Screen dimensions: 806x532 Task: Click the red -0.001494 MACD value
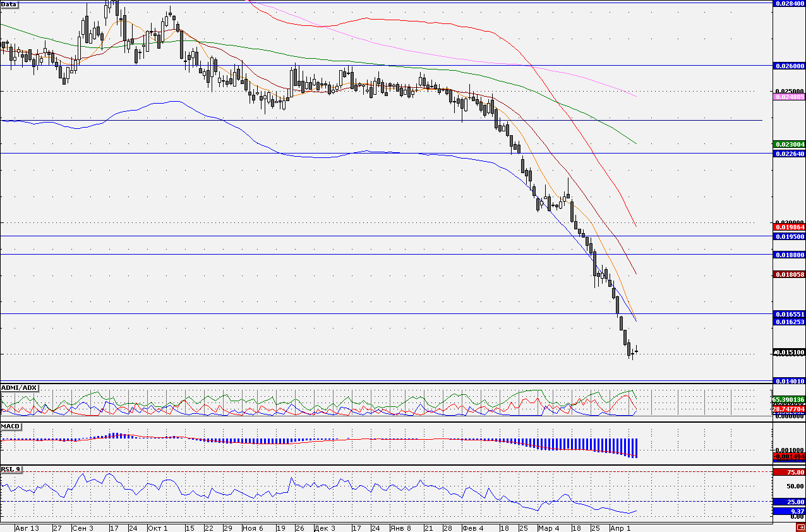click(x=789, y=456)
